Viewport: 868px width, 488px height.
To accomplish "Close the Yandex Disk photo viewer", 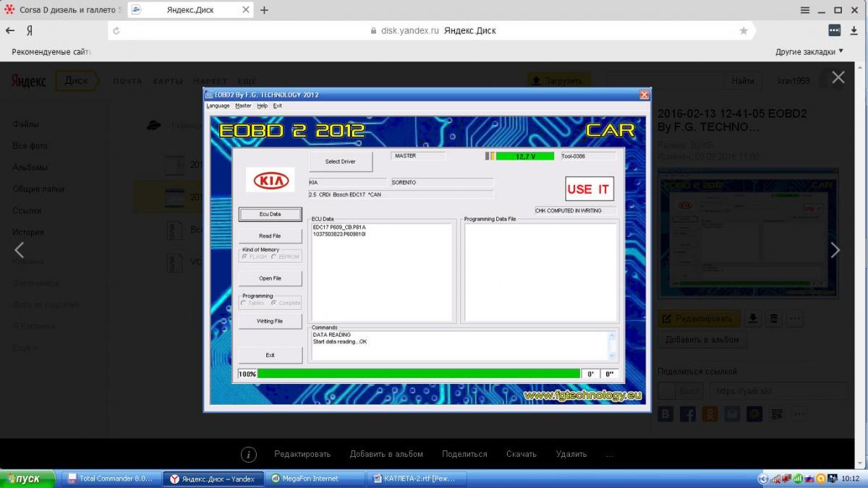I will 838,77.
